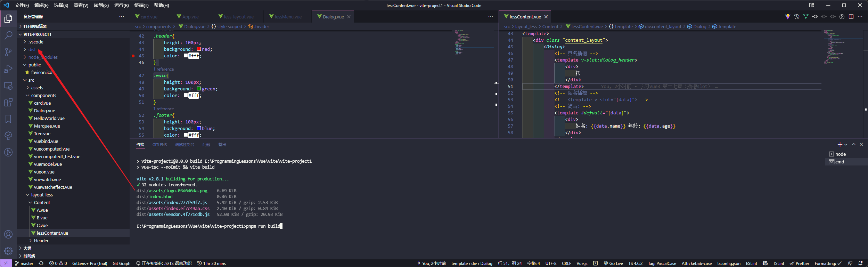The width and height of the screenshot is (868, 267).
Task: Open the Bookmarks view in the activity bar
Action: [8, 119]
